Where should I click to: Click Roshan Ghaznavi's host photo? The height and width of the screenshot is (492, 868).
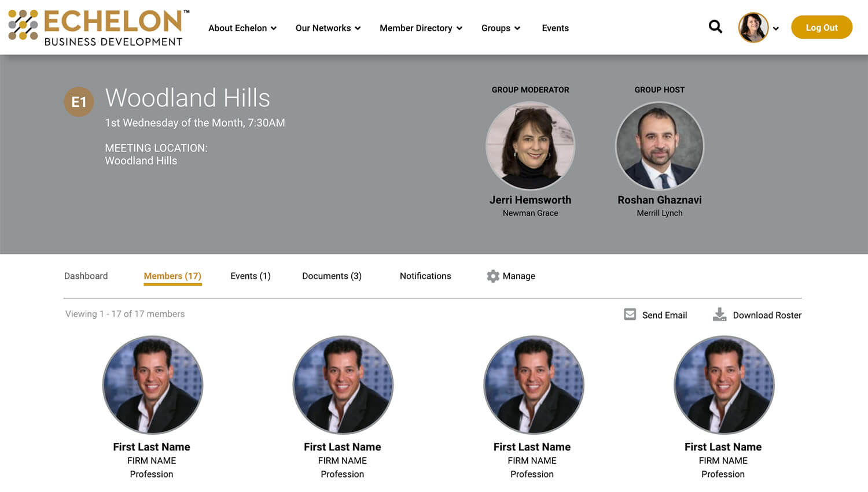click(660, 146)
